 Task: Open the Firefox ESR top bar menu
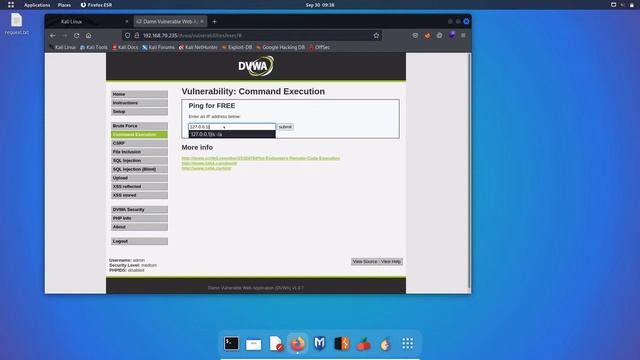(x=96, y=5)
